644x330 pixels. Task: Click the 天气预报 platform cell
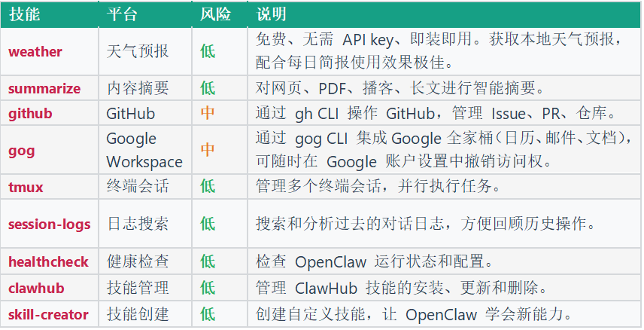pyautogui.click(x=138, y=51)
